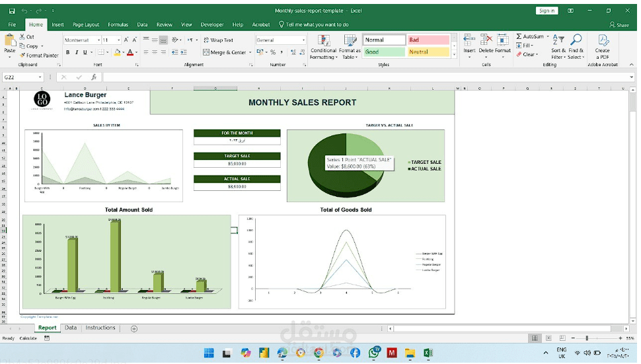The image size is (641, 364).
Task: Click the Insert Function fx icon
Action: (94, 77)
